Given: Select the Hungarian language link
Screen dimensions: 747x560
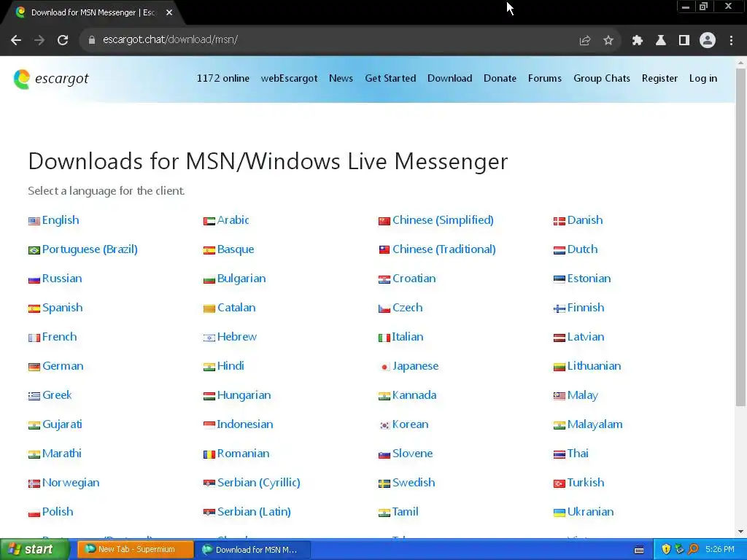Looking at the screenshot, I should pos(244,396).
